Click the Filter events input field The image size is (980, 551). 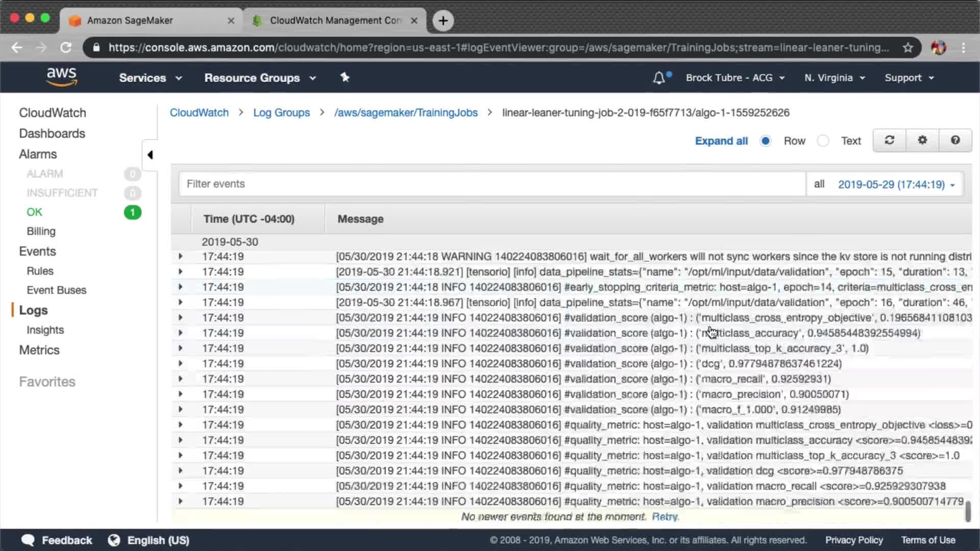(492, 184)
